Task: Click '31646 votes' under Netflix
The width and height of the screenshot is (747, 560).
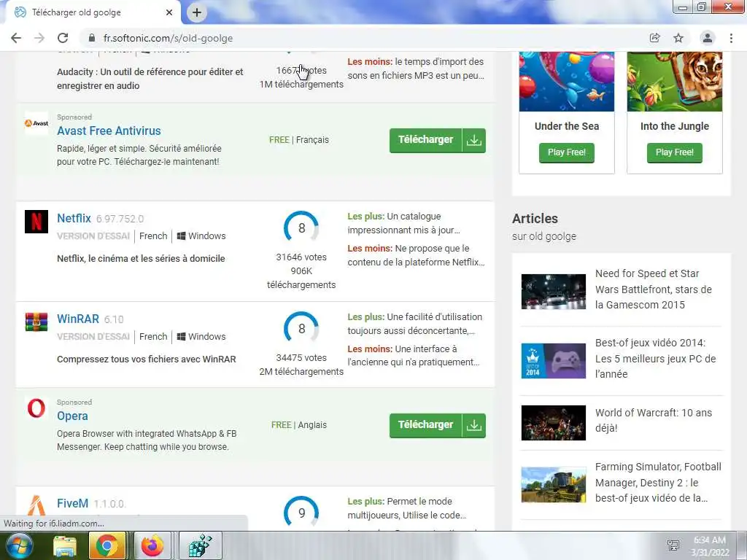Action: (301, 257)
